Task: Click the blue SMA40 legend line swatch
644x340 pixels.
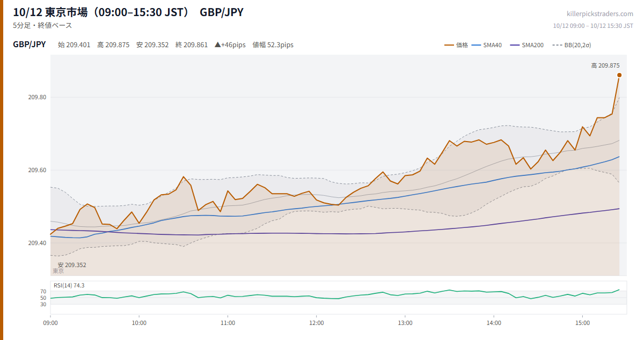Action: point(476,45)
